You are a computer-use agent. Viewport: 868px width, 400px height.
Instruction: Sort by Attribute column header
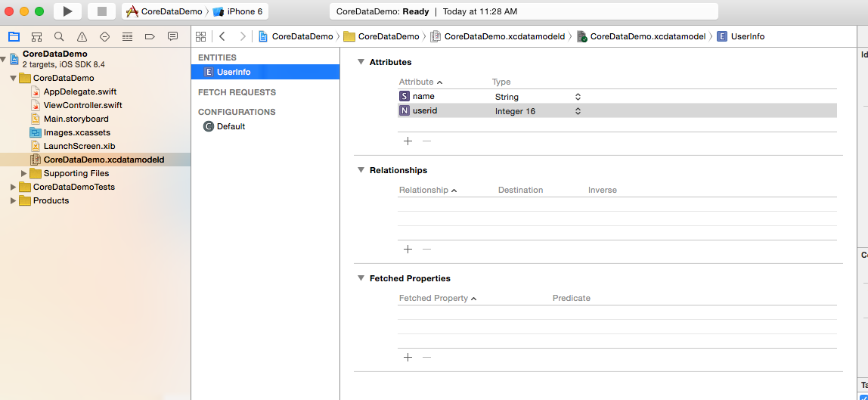pyautogui.click(x=420, y=82)
